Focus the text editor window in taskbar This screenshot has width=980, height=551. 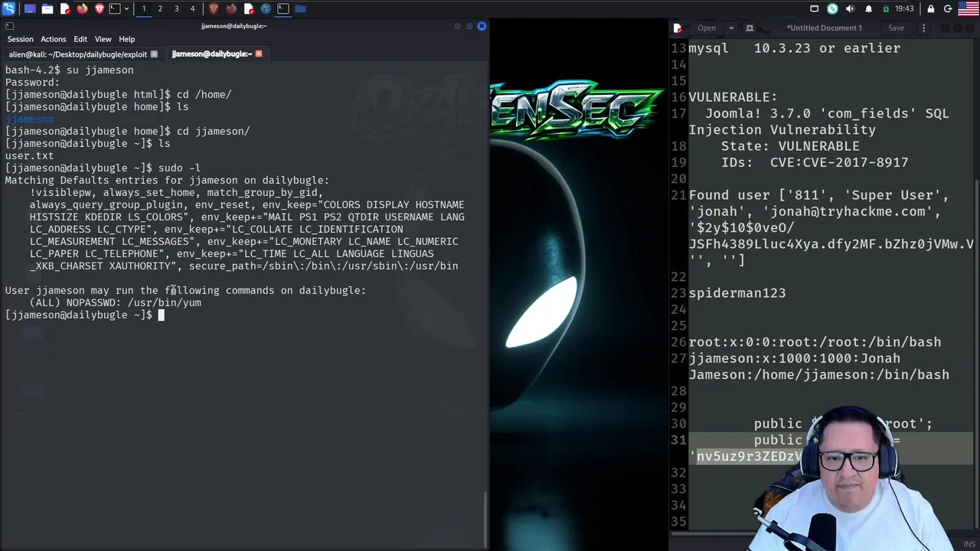click(248, 8)
